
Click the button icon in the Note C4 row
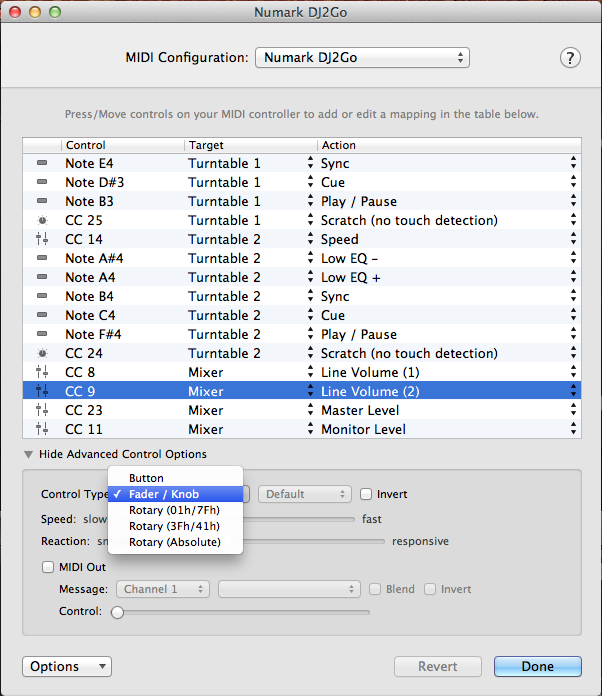(42, 315)
